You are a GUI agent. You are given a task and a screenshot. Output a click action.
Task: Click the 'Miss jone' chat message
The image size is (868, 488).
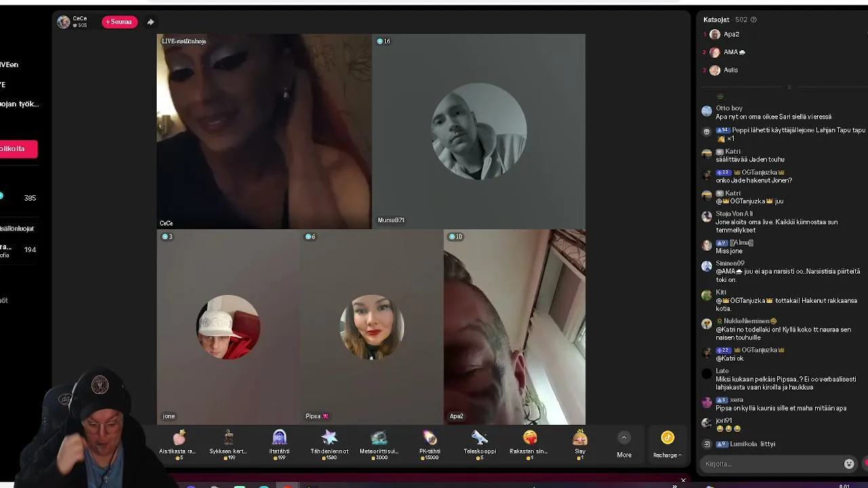click(729, 251)
